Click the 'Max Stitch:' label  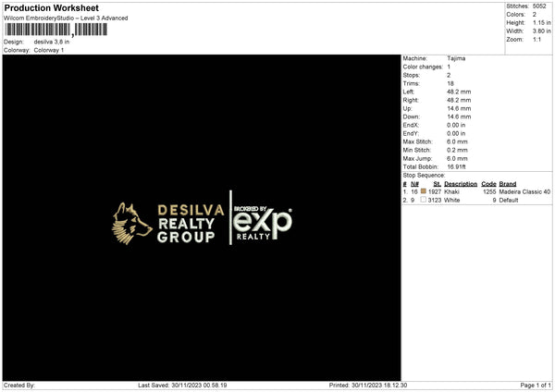[418, 141]
